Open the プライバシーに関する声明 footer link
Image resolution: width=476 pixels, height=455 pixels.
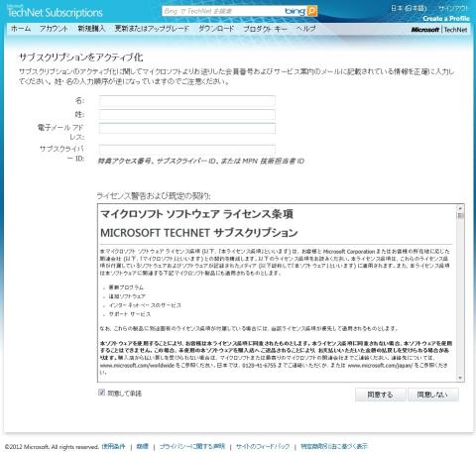[x=192, y=446]
